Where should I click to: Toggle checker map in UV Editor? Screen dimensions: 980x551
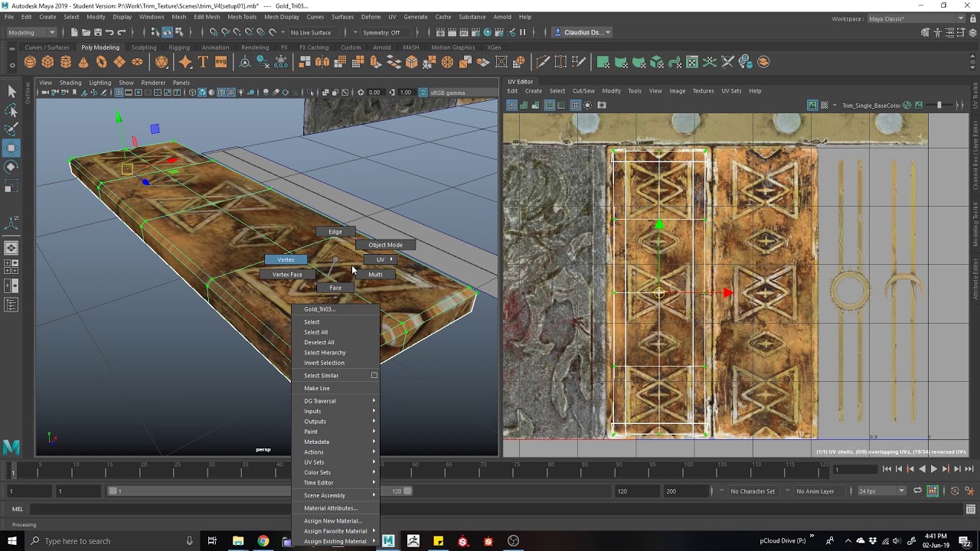click(825, 105)
